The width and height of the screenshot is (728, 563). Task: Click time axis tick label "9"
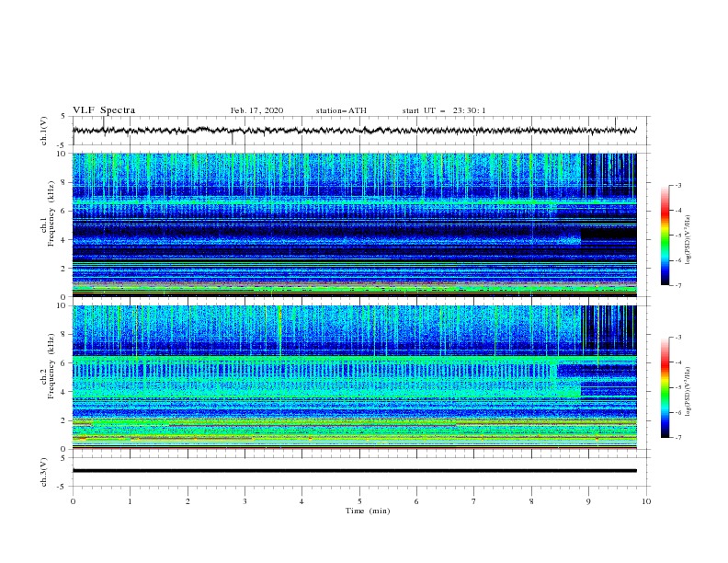pyautogui.click(x=588, y=501)
